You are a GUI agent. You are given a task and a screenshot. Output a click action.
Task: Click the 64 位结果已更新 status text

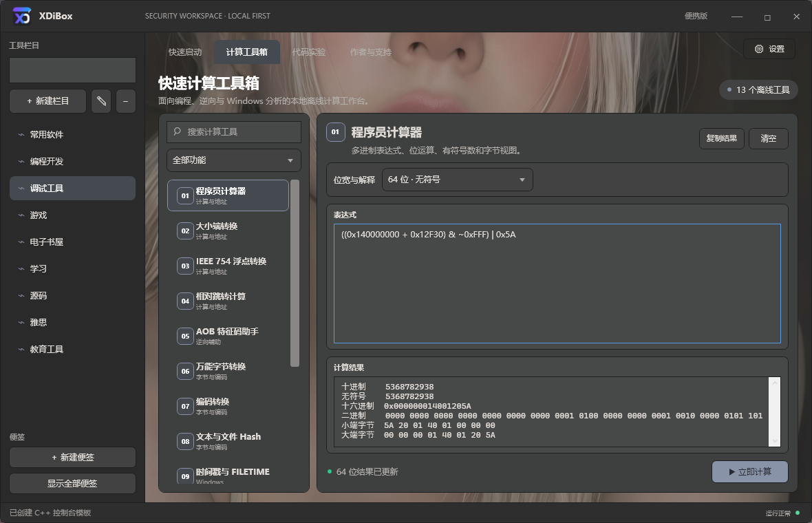click(367, 472)
